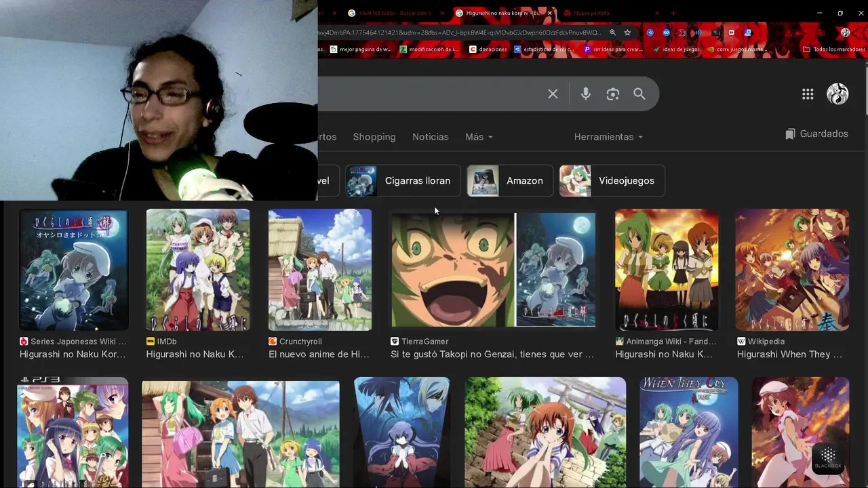Screen dimensions: 868x488
Task: Close the silent hill todos tab
Action: (442, 13)
